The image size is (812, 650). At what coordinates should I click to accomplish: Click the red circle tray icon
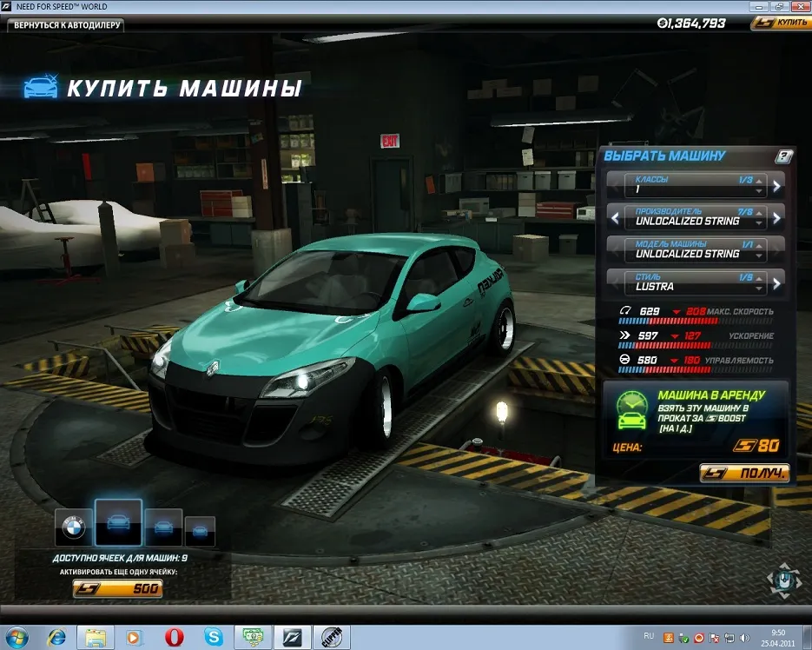699,638
